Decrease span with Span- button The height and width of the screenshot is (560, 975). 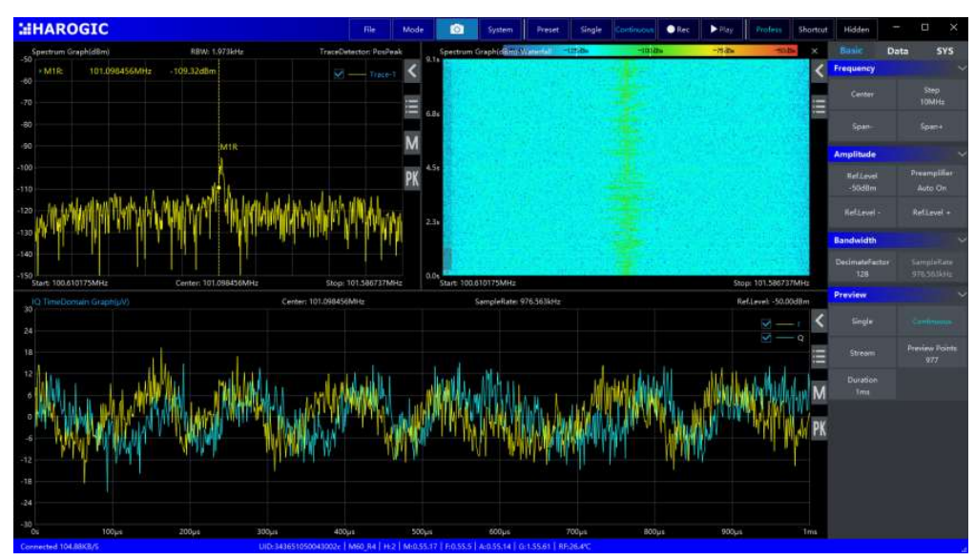tap(861, 127)
